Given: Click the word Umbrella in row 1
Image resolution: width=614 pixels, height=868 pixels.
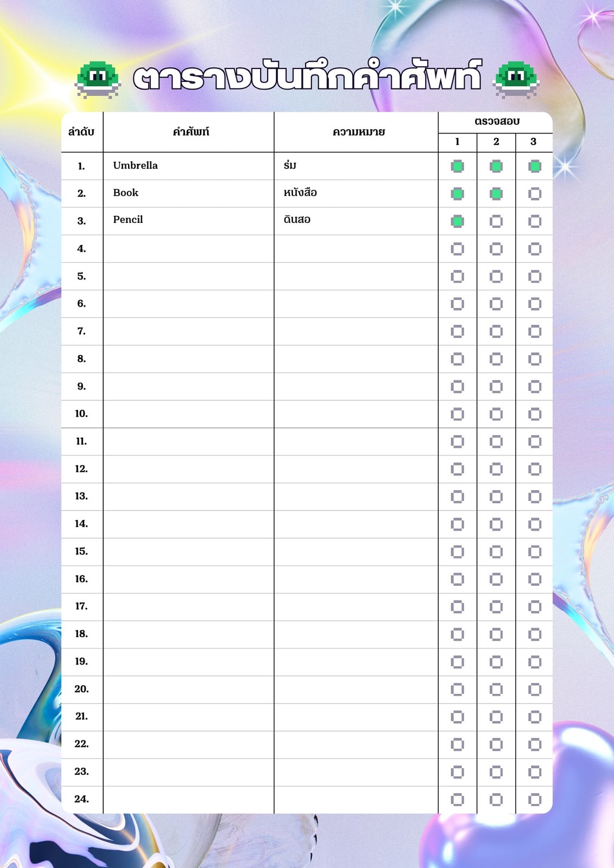Looking at the screenshot, I should [135, 165].
